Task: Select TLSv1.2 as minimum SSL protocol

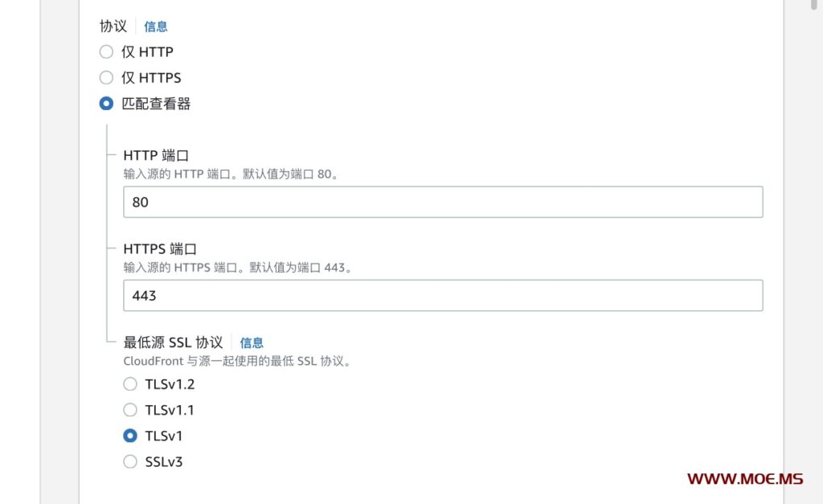Action: 130,384
